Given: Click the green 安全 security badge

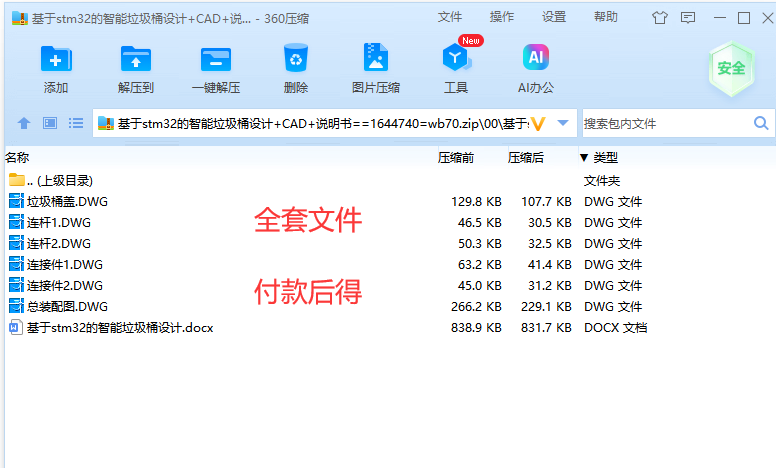Looking at the screenshot, I should coord(731,68).
